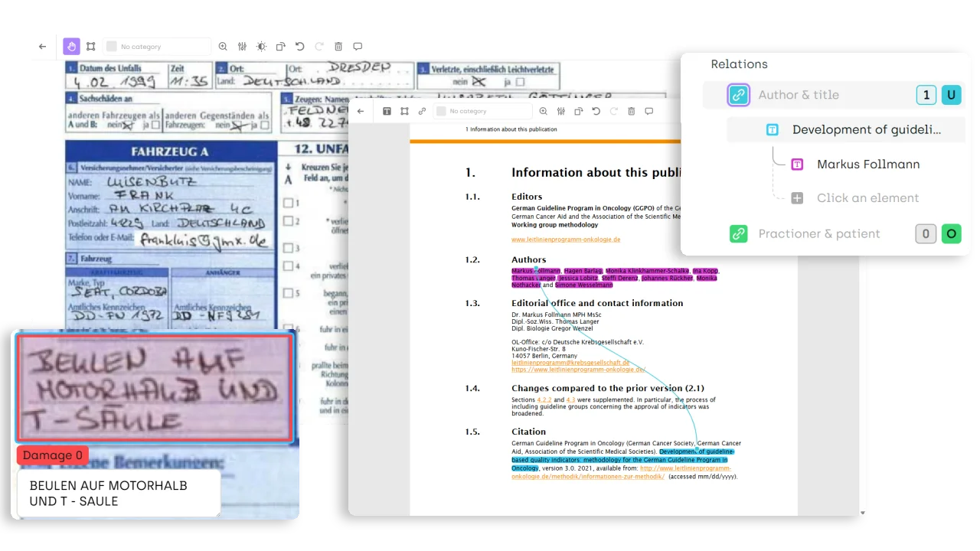Click the Author & title relation label

(x=799, y=95)
